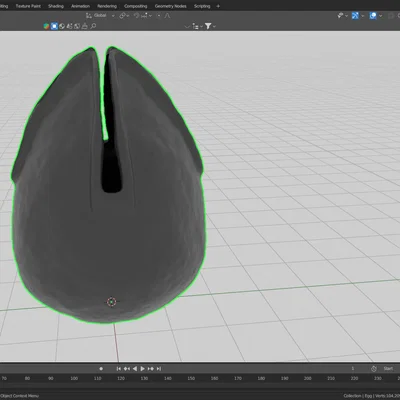Jump to previous keyframe
The width and height of the screenshot is (400, 400).
(x=127, y=369)
